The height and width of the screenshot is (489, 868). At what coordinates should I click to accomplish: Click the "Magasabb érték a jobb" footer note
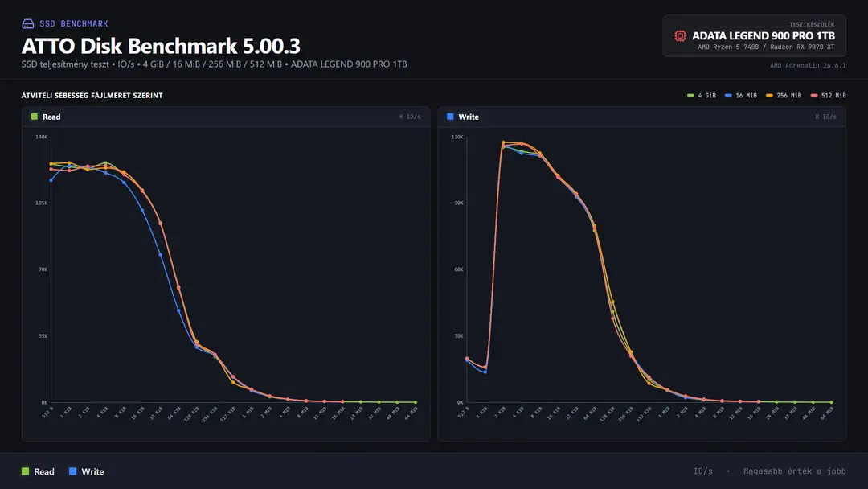click(x=794, y=471)
